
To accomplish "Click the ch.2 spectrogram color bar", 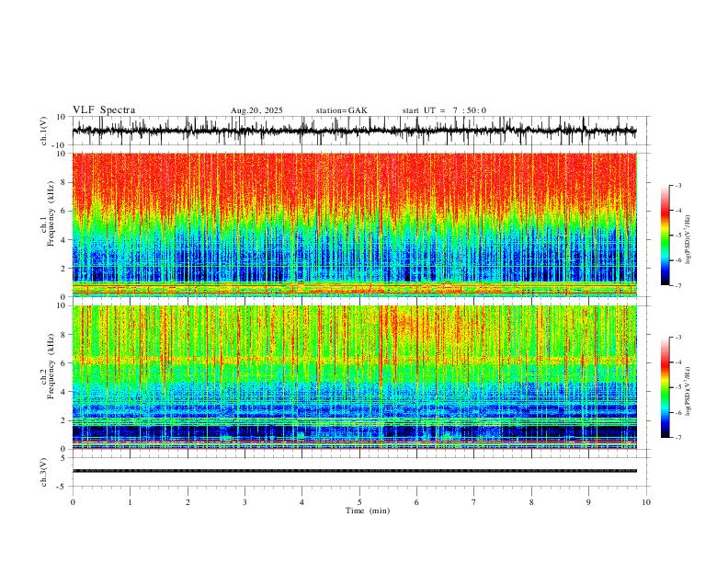I will pos(665,387).
